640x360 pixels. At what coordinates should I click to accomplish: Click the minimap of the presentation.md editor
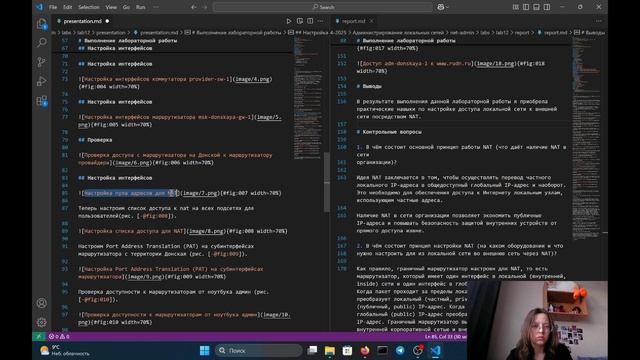[x=308, y=98]
